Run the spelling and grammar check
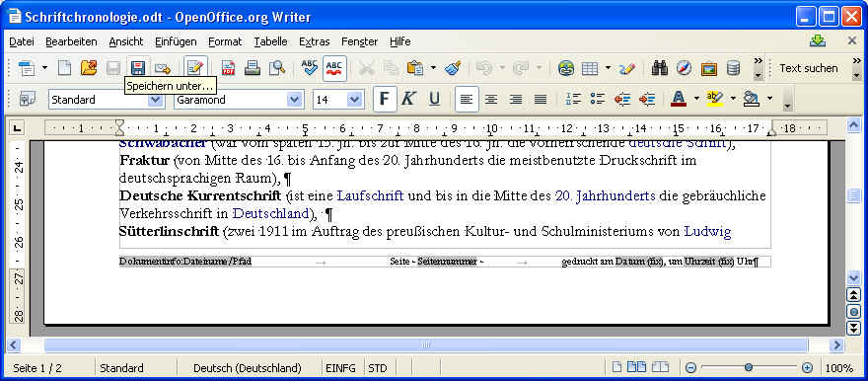 310,68
